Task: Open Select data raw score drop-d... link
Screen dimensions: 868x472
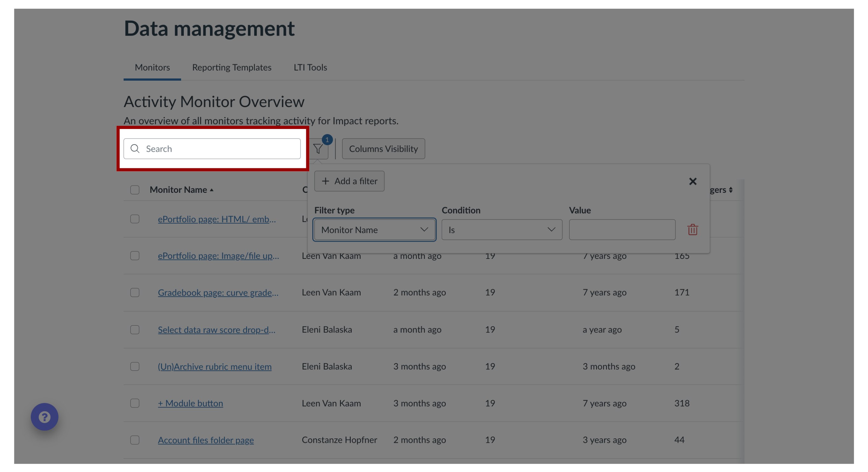Action: pos(216,329)
